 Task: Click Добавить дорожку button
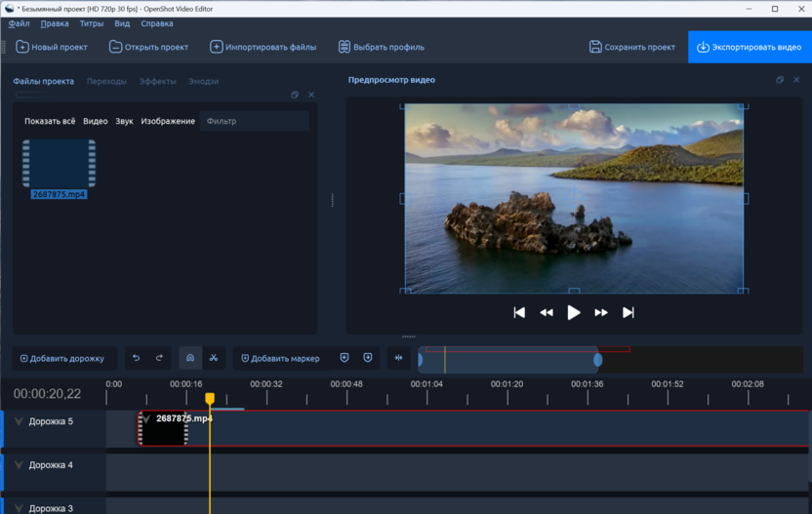[x=63, y=358]
